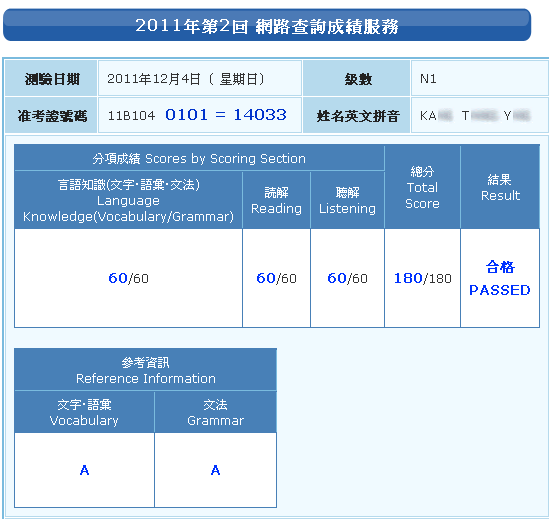Click the 測驗日期 label cell
Screen dimensions: 549x519
(x=51, y=78)
